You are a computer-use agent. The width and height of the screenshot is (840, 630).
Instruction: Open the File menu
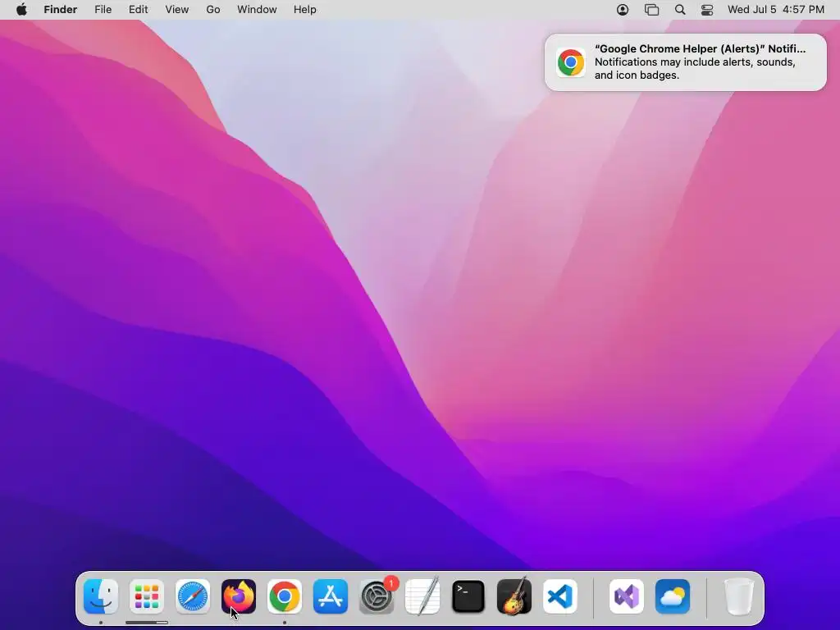tap(103, 10)
